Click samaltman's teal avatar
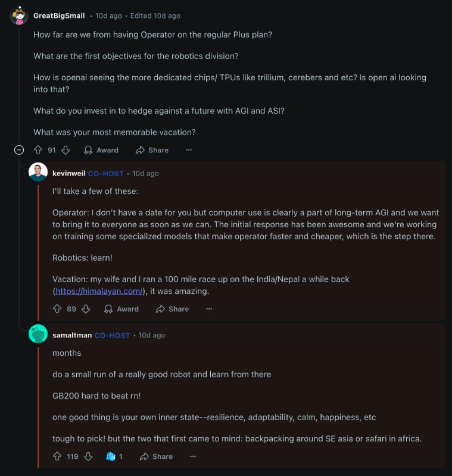The height and width of the screenshot is (476, 452). [38, 334]
